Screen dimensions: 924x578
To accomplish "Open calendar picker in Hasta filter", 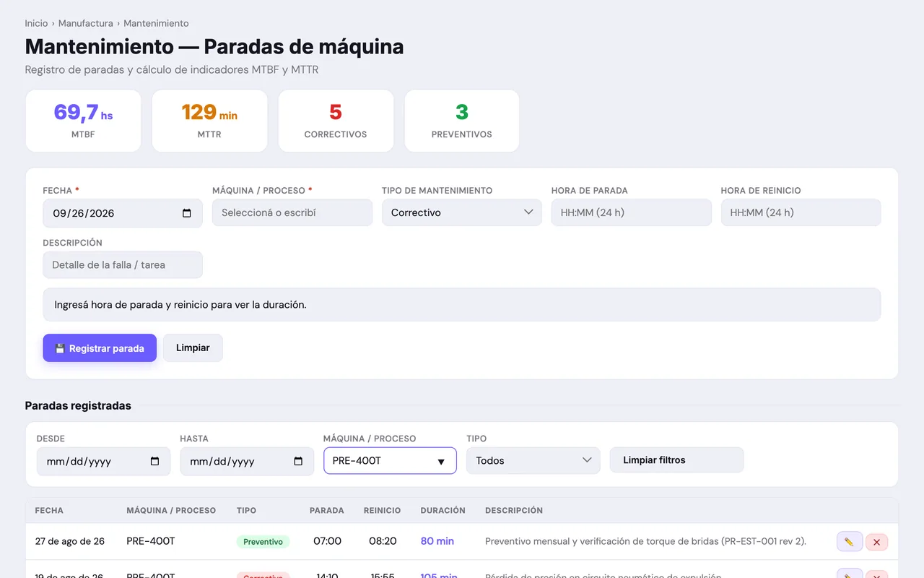I will pyautogui.click(x=298, y=461).
